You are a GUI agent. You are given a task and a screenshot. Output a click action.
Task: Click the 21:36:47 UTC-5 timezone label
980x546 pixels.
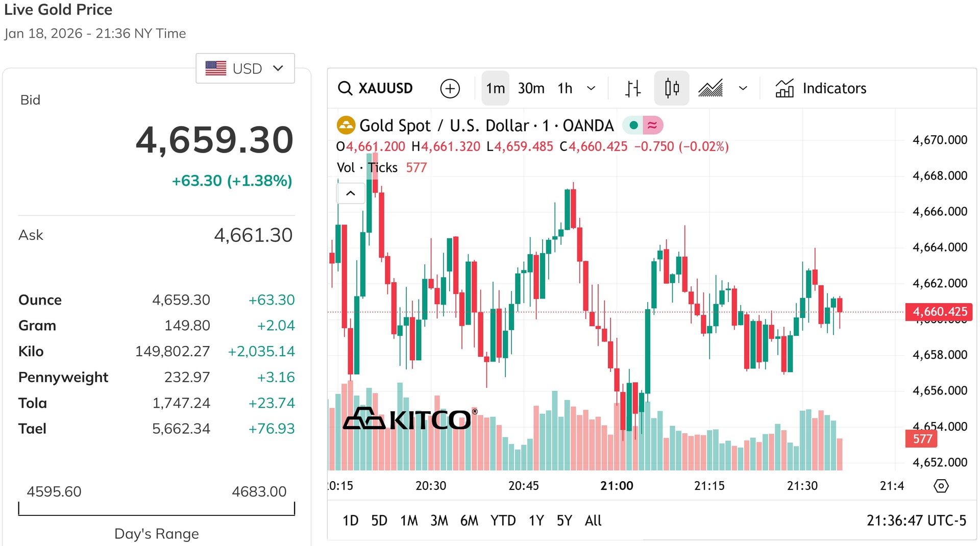point(916,520)
